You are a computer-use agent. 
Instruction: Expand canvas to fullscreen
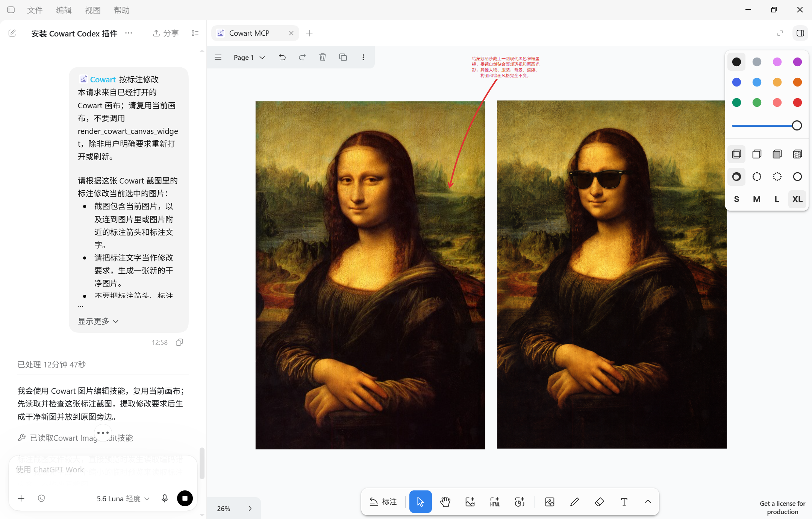pyautogui.click(x=780, y=33)
